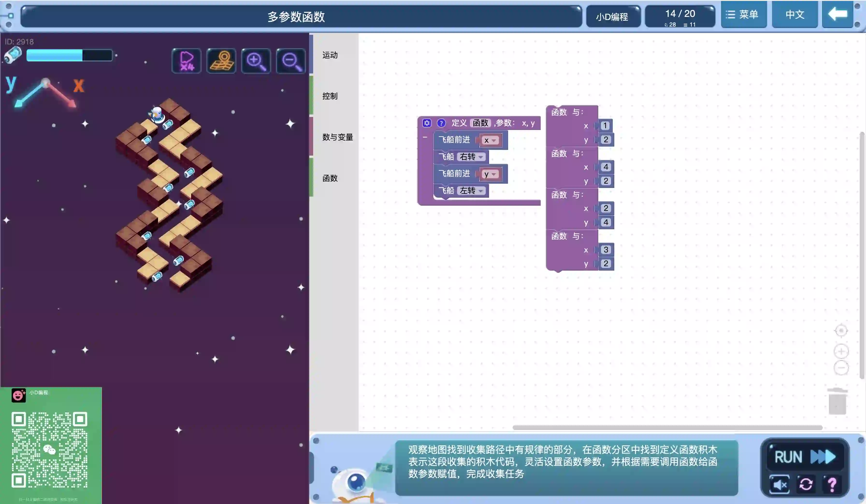Click the trash can in workspace

coord(837,401)
